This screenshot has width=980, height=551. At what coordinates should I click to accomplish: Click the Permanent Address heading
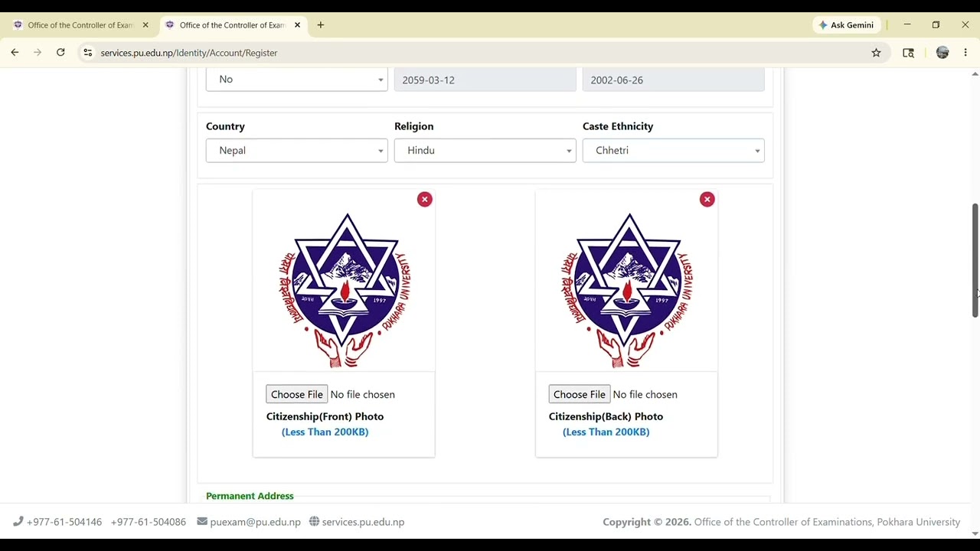[x=250, y=496]
